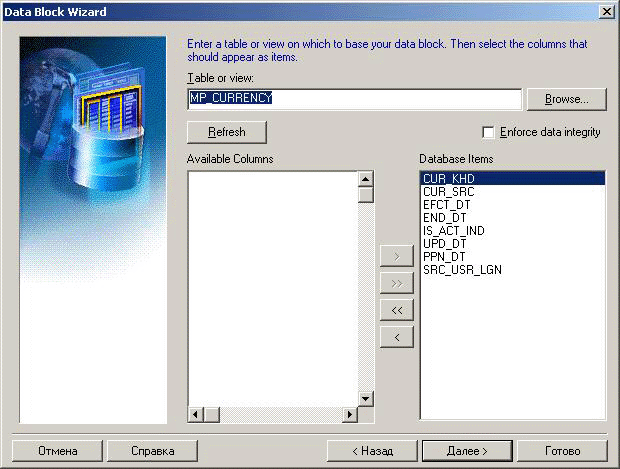This screenshot has height=469, width=620.
Task: Select EFCT_DT database item
Action: click(x=446, y=205)
